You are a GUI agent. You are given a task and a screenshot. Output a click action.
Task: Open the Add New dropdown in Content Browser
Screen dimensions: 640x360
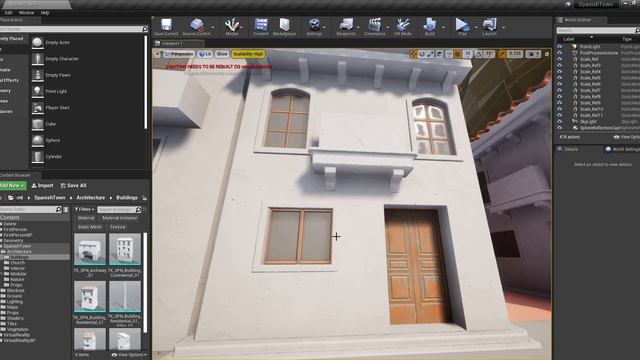point(13,185)
